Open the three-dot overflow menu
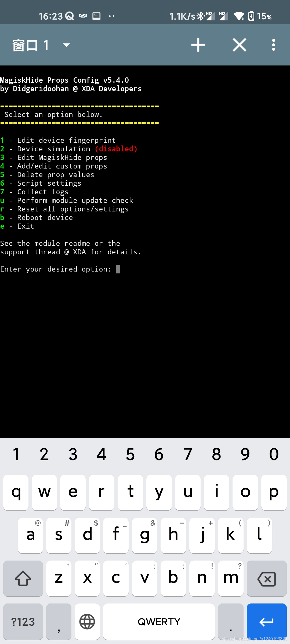This screenshot has width=290, height=644. pyautogui.click(x=274, y=45)
